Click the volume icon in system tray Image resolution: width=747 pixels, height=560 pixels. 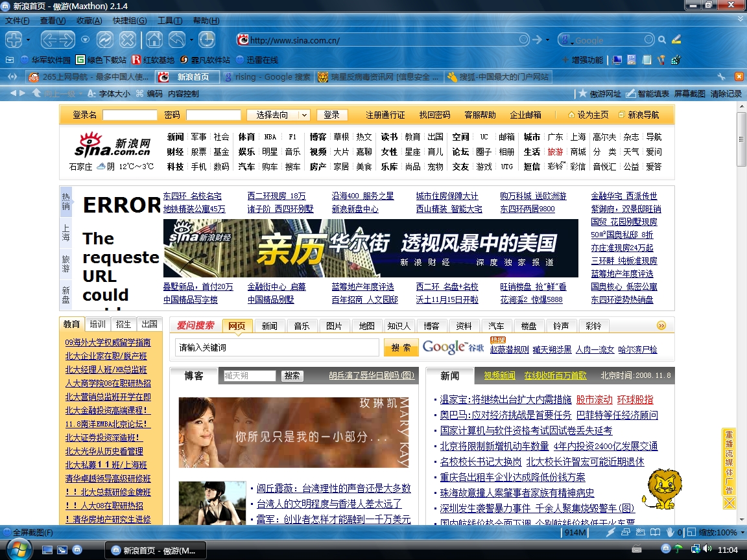pos(707,549)
